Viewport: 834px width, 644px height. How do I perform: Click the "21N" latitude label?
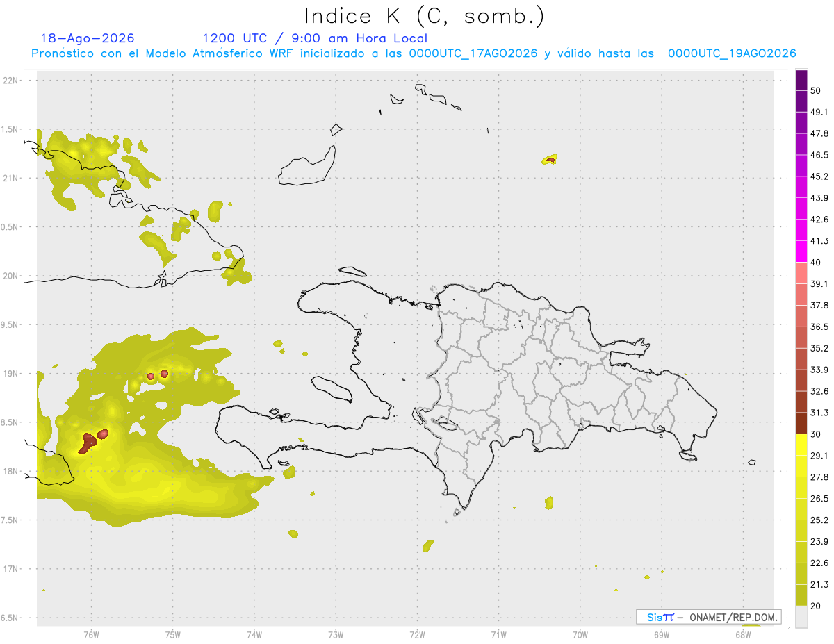point(10,178)
